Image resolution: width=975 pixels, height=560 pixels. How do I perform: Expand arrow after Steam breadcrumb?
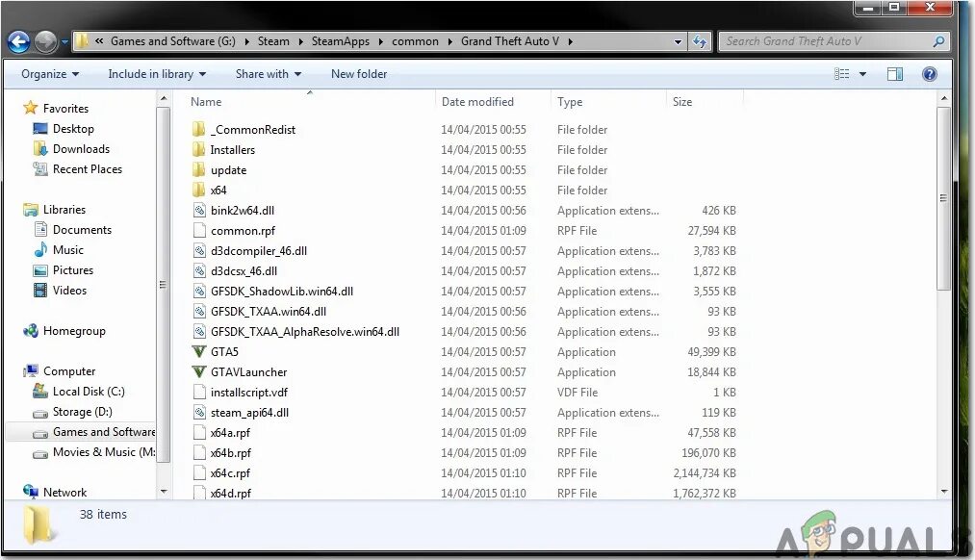pos(300,41)
